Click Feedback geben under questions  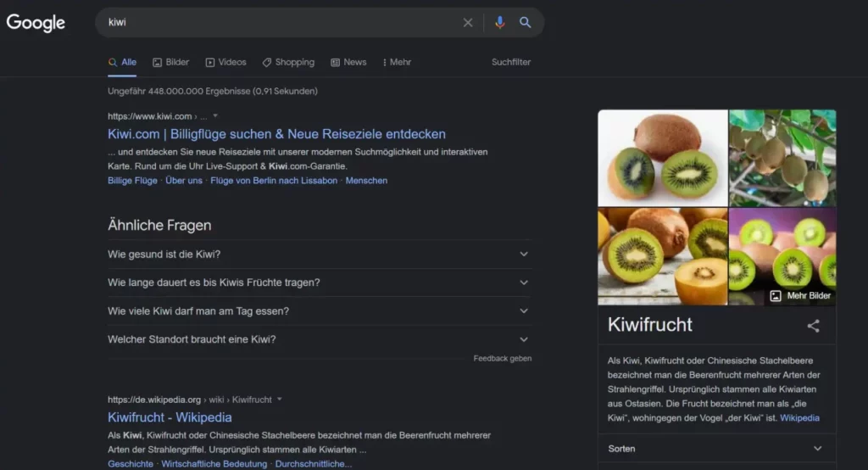coord(502,359)
